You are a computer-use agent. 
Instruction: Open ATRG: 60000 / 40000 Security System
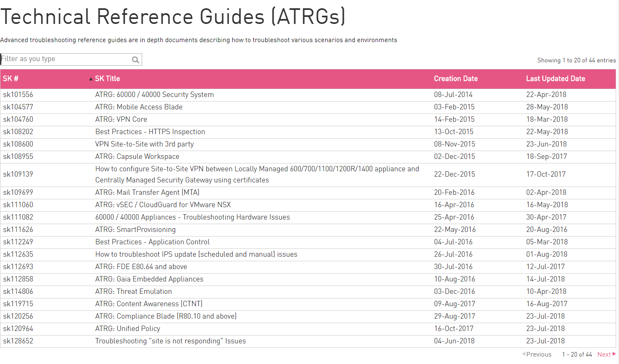point(155,95)
